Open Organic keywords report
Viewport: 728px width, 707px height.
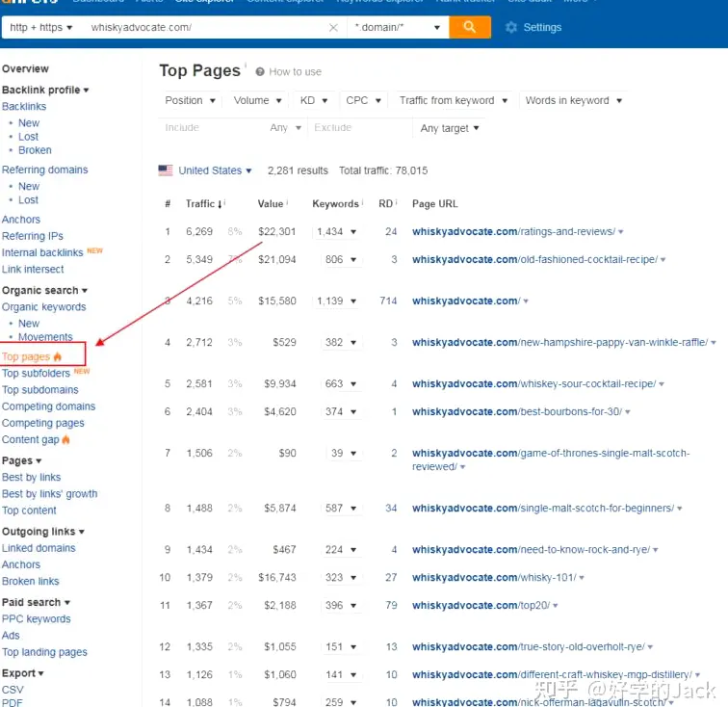(x=43, y=307)
